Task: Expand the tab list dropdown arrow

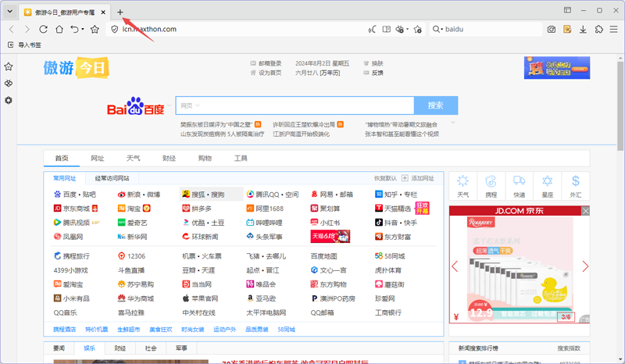Action: point(9,12)
